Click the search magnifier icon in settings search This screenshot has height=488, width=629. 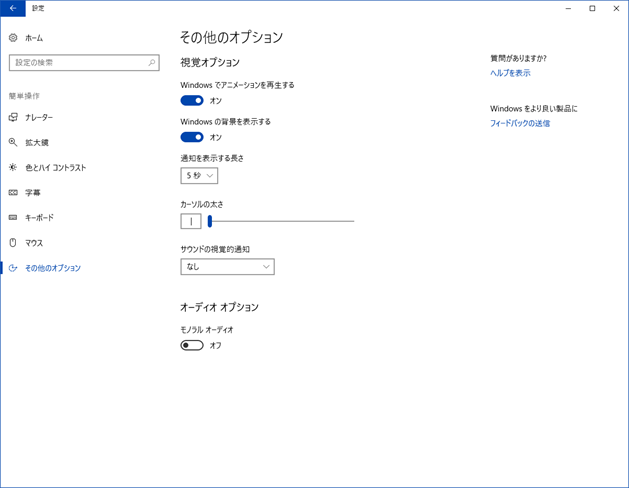coord(152,62)
